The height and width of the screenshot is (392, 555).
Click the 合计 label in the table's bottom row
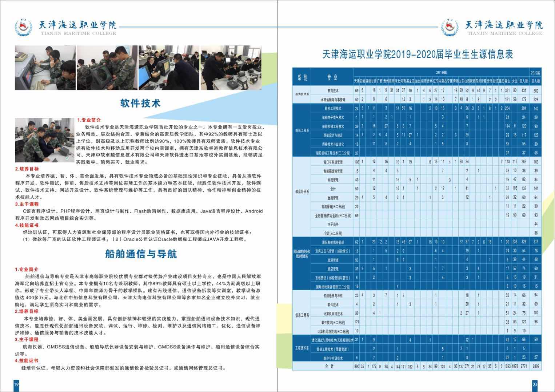point(330,367)
